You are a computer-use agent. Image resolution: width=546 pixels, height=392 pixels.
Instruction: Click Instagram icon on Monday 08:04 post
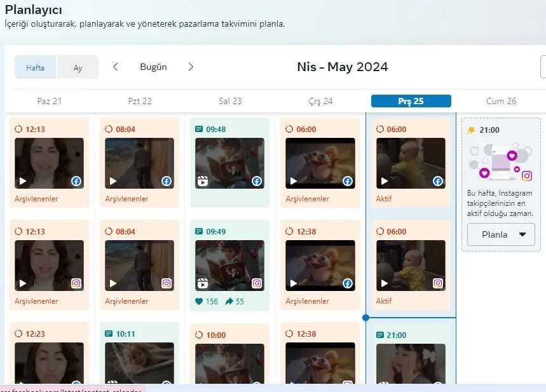coord(167,283)
